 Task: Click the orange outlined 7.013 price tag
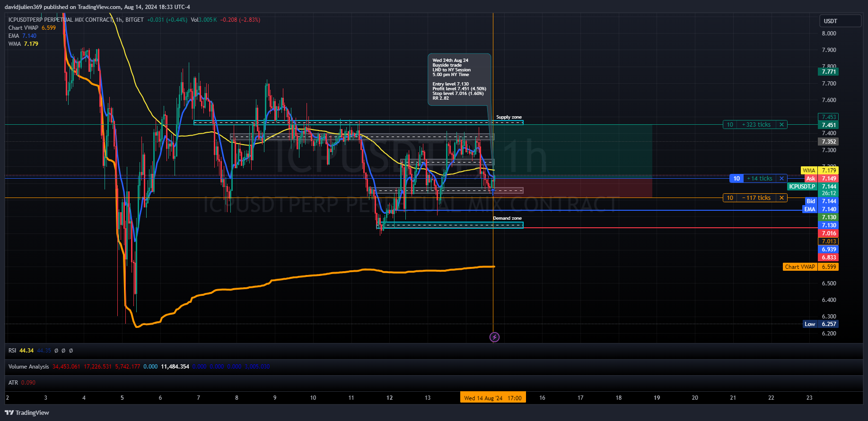pyautogui.click(x=828, y=241)
